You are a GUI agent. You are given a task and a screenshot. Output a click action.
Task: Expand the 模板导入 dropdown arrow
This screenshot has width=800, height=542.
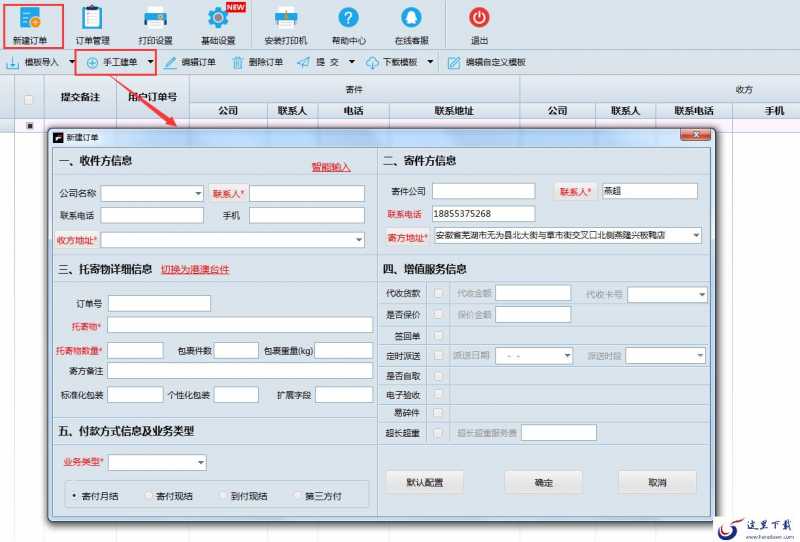tap(71, 62)
